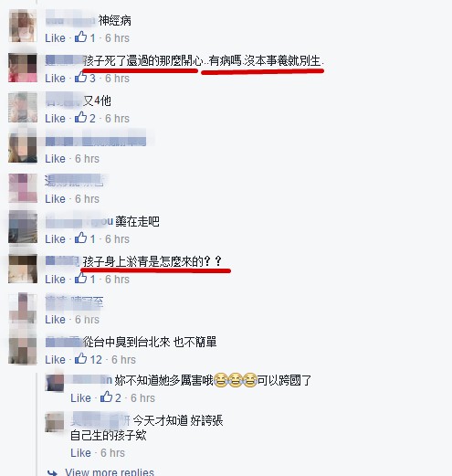452x476 pixels.
Task: Like the 今天才知道 好誇張 reply
Action: (80, 453)
